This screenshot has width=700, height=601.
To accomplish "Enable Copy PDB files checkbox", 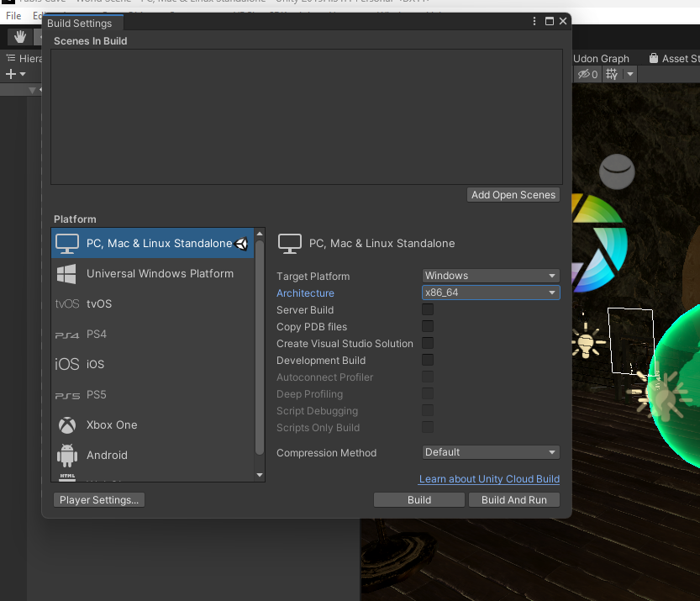I will 428,326.
